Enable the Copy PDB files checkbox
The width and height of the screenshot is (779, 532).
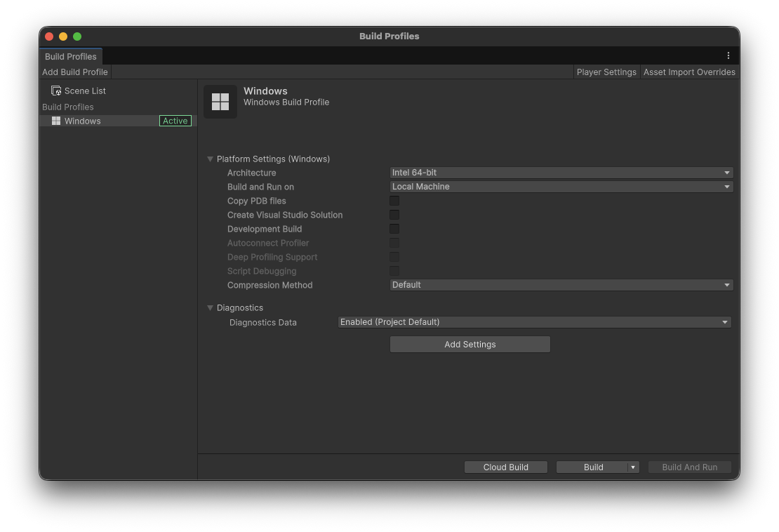click(x=394, y=201)
